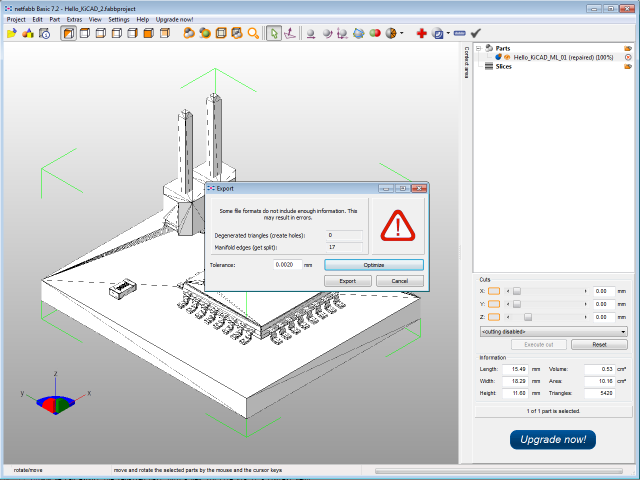Click the scale part icon
The height and width of the screenshot is (480, 640).
click(342, 33)
